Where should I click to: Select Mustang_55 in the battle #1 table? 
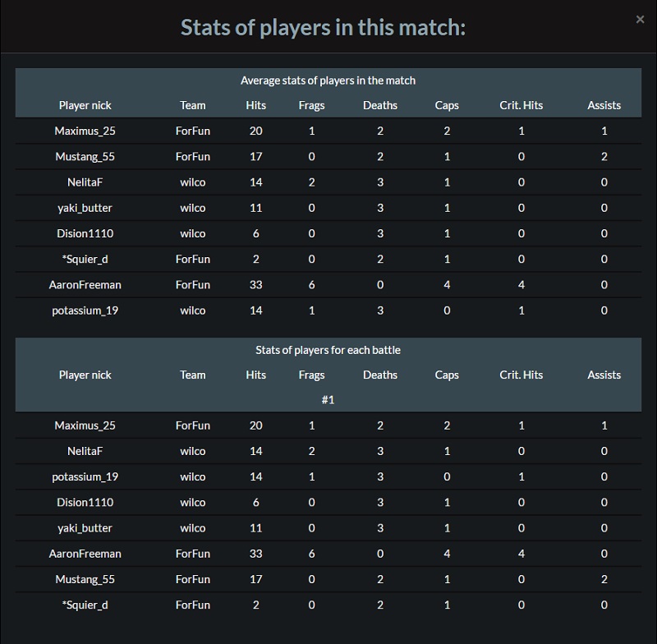(85, 579)
